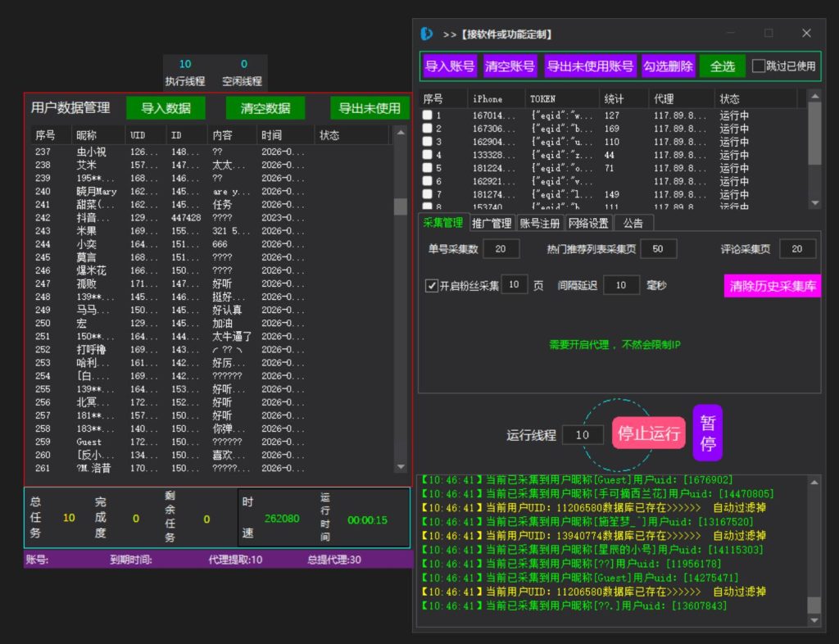Image resolution: width=839 pixels, height=644 pixels.
Task: Click scroll-up arrow of log panel
Action: 814,482
